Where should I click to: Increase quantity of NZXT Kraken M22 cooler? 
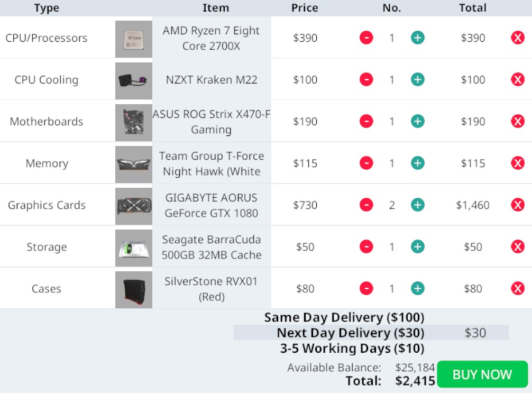click(x=418, y=79)
